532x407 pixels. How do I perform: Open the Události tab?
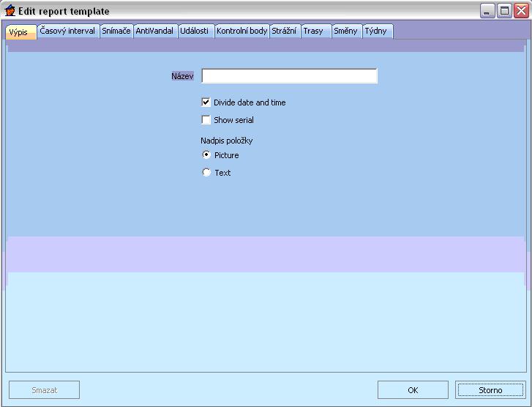point(196,31)
